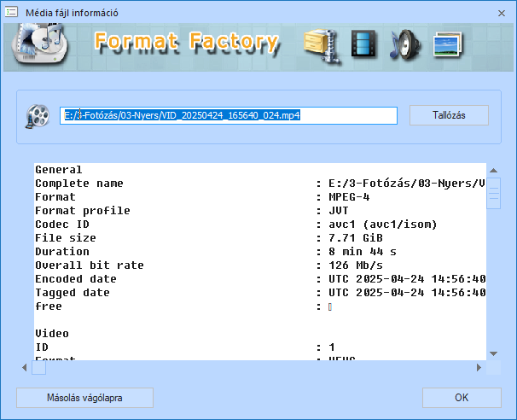
Task: Click the Encoded date UTC timestamp value
Action: 407,279
